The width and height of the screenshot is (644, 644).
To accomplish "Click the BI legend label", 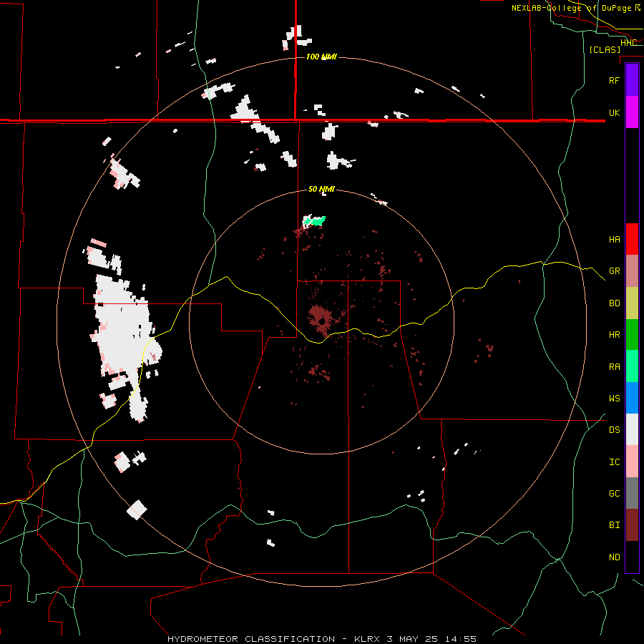I will click(x=614, y=525).
